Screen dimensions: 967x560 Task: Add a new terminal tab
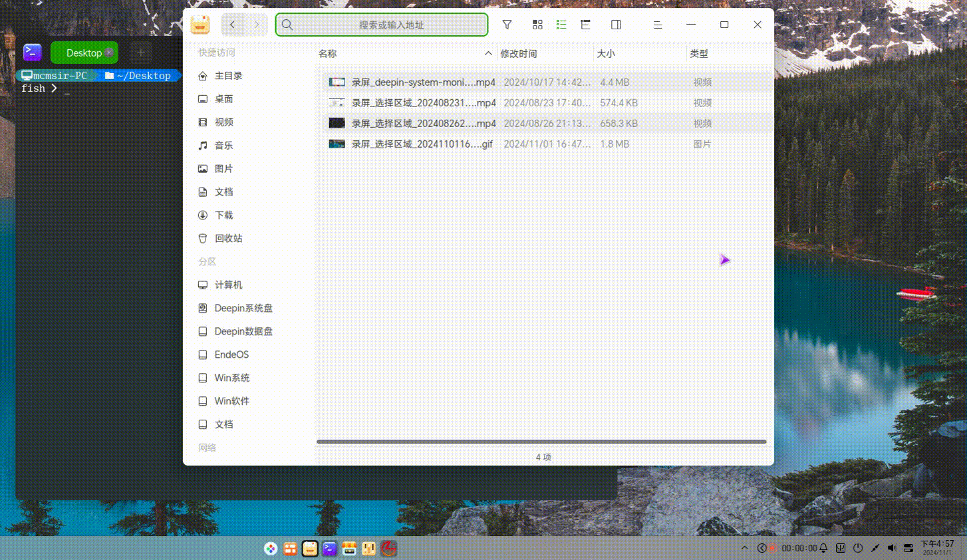[x=140, y=53]
